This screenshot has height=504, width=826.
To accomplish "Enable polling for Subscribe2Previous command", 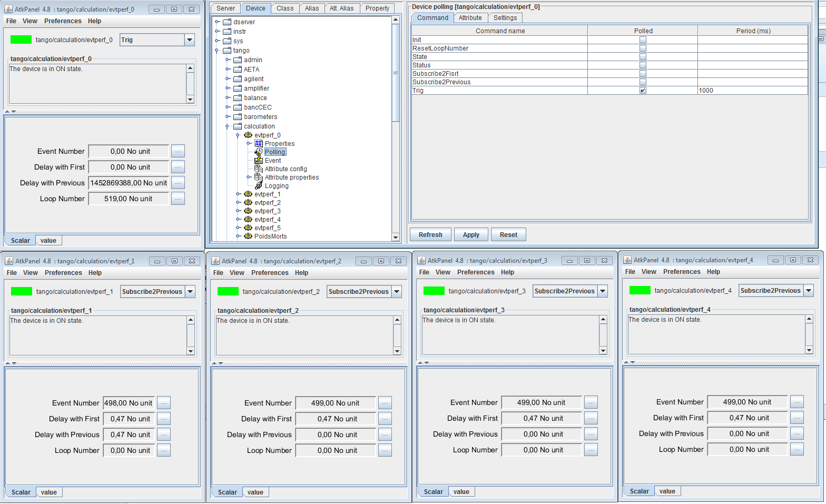I will pos(643,82).
